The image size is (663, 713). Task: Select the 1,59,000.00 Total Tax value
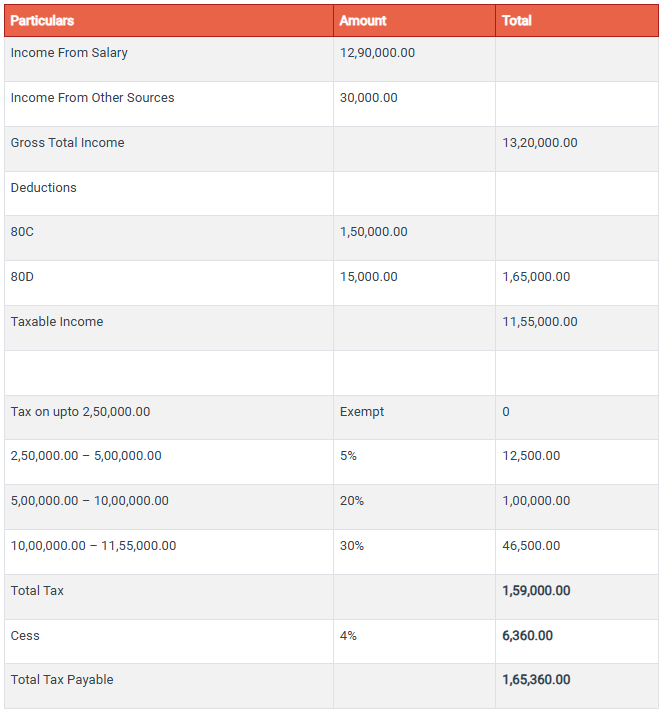(536, 591)
